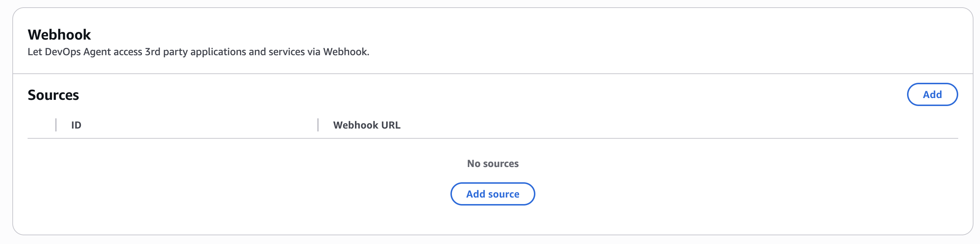Viewport: 980px width, 244px height.
Task: Grab the column divider left of ID
Action: click(x=56, y=125)
